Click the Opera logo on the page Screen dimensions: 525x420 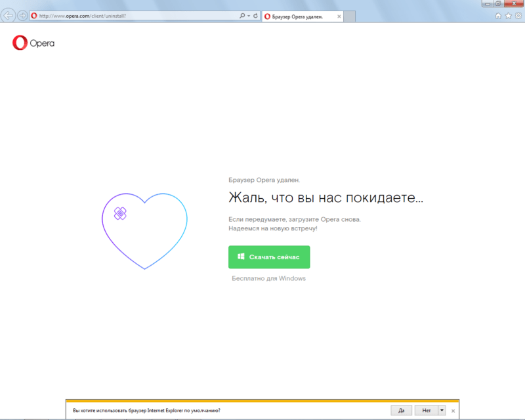tap(33, 43)
